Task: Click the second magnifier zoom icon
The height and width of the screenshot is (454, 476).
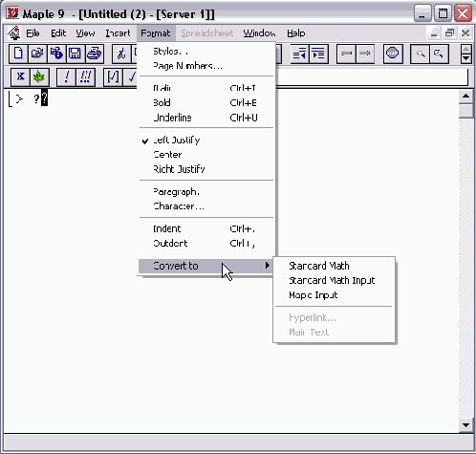Action: [x=439, y=54]
